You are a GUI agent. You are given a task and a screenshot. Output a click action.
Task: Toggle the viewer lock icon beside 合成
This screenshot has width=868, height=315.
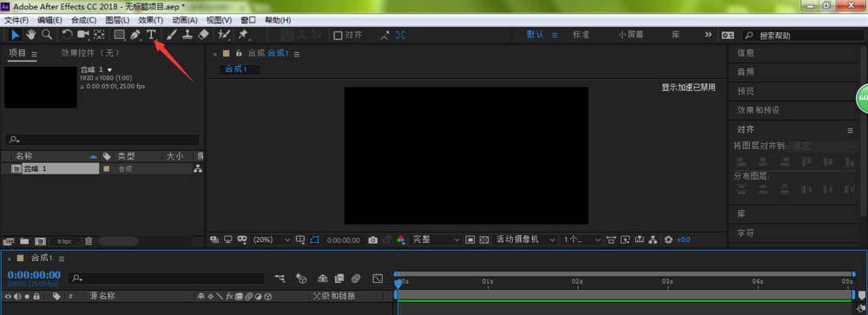tap(240, 54)
